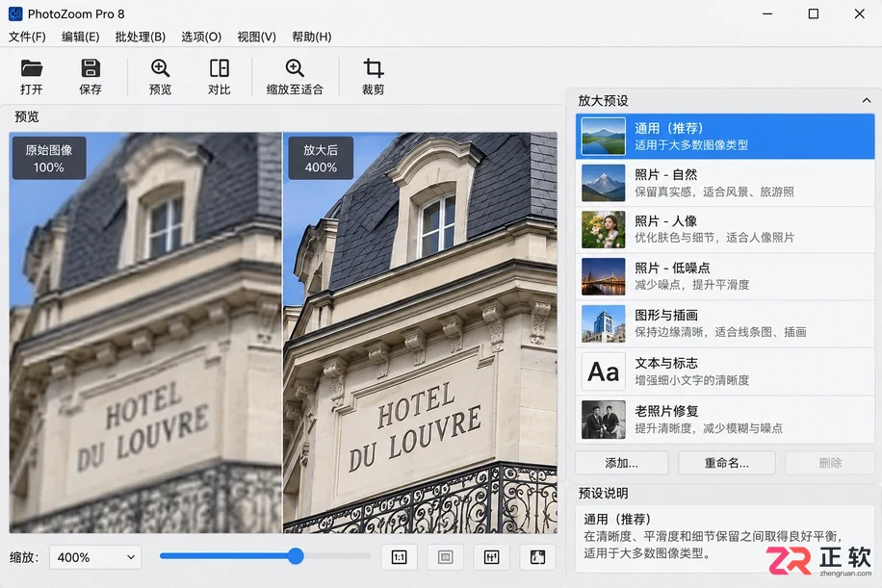Choose the 照片 - 低噪点 preset

coord(724,276)
